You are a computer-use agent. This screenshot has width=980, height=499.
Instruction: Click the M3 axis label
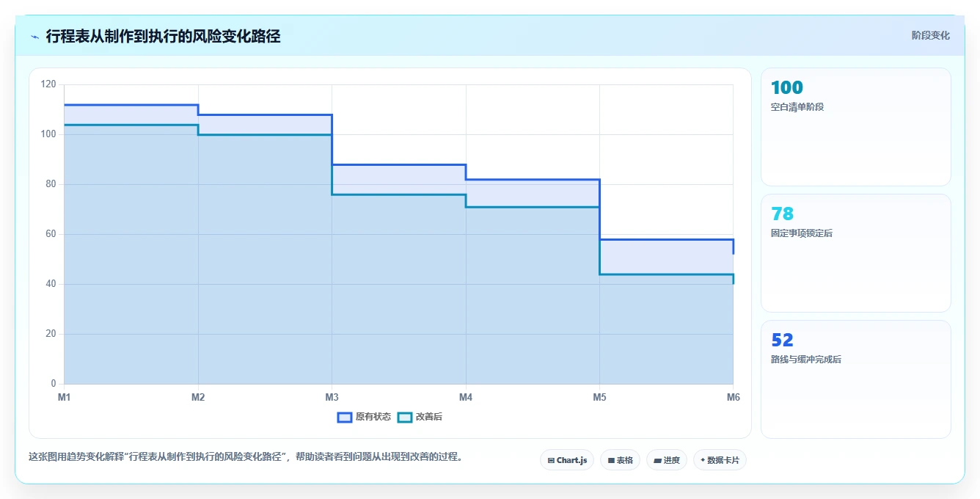[332, 397]
